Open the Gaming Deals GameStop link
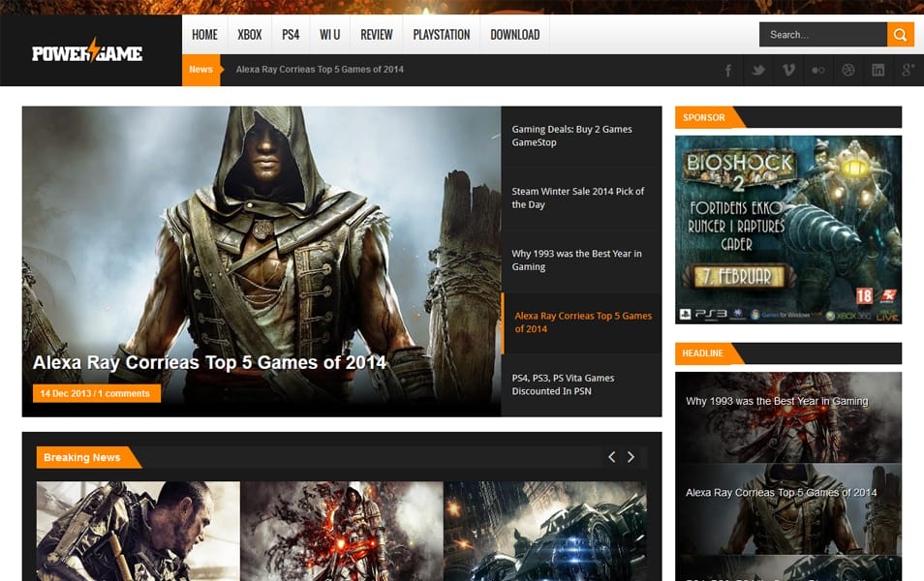Screen dimensions: 924x581 click(x=570, y=135)
